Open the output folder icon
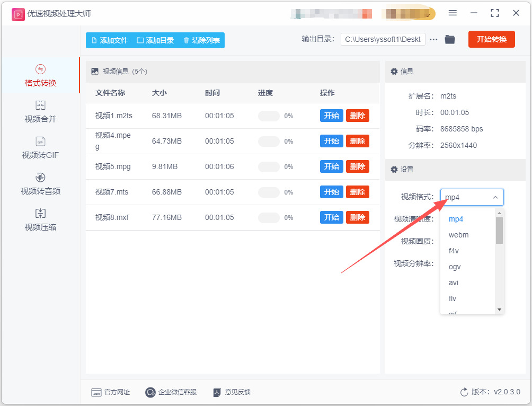This screenshot has width=532, height=406. (450, 39)
